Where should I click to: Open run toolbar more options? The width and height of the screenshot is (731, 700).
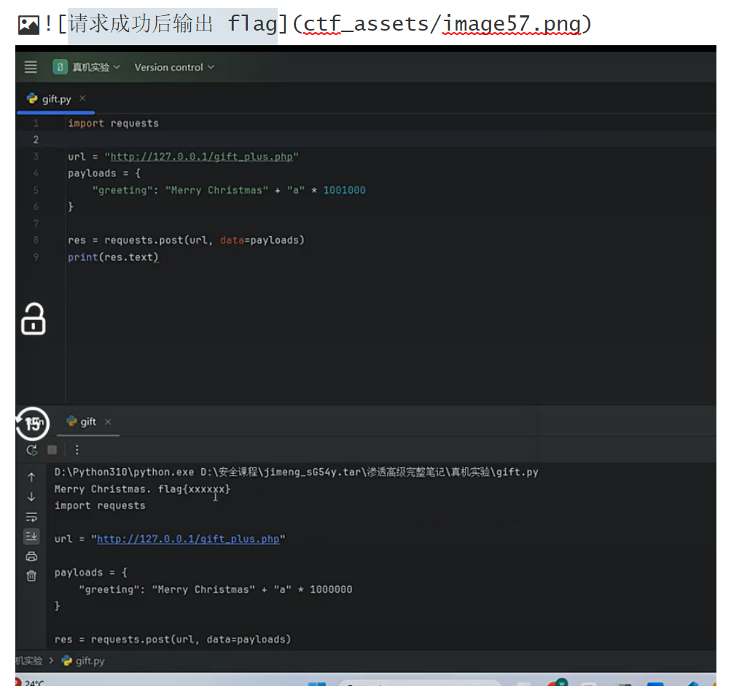77,450
